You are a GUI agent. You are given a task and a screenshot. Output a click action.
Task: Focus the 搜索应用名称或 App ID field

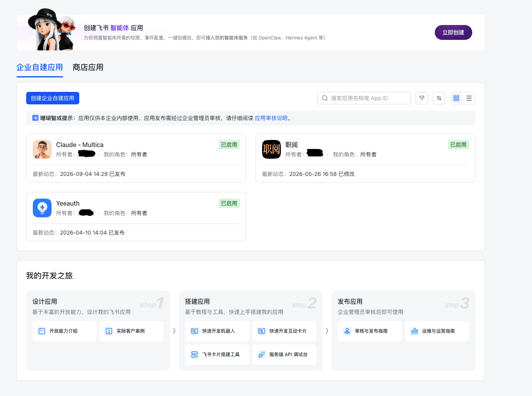tap(364, 98)
